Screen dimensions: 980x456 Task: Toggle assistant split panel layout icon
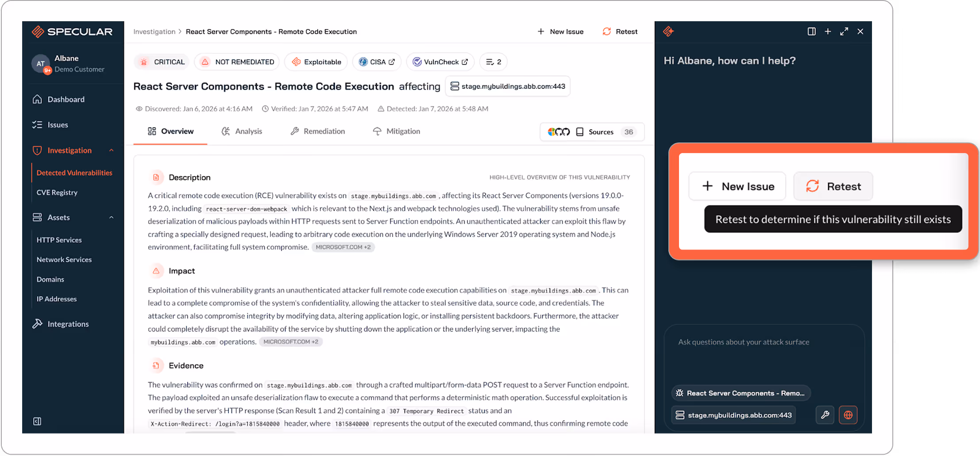[811, 31]
